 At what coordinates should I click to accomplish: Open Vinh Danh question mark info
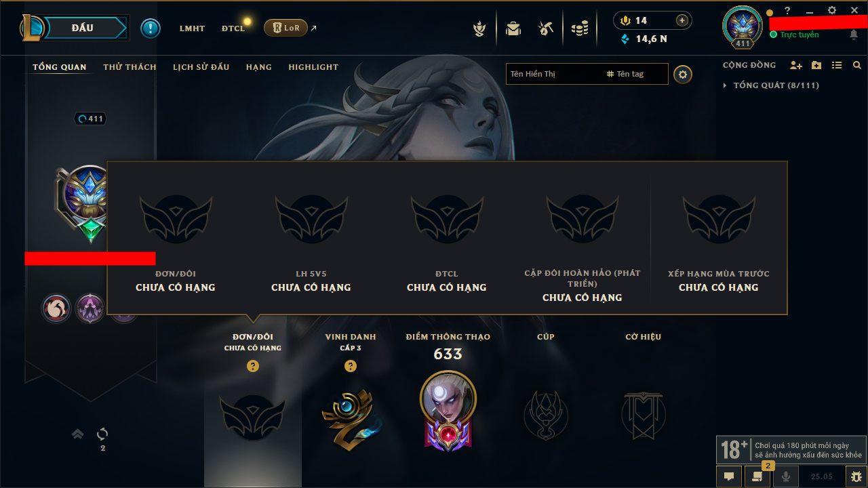tap(351, 366)
